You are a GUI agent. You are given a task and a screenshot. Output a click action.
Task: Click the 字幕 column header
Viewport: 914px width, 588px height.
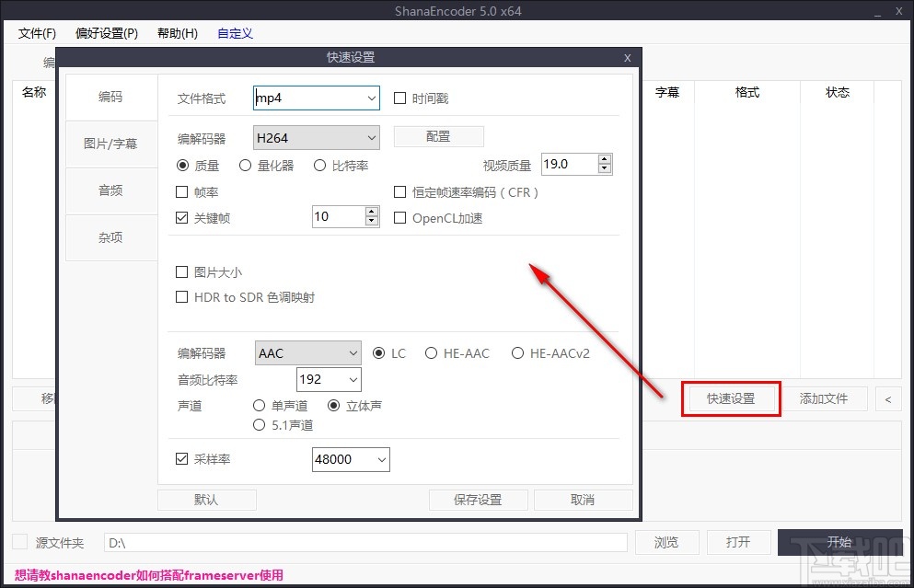coord(667,92)
